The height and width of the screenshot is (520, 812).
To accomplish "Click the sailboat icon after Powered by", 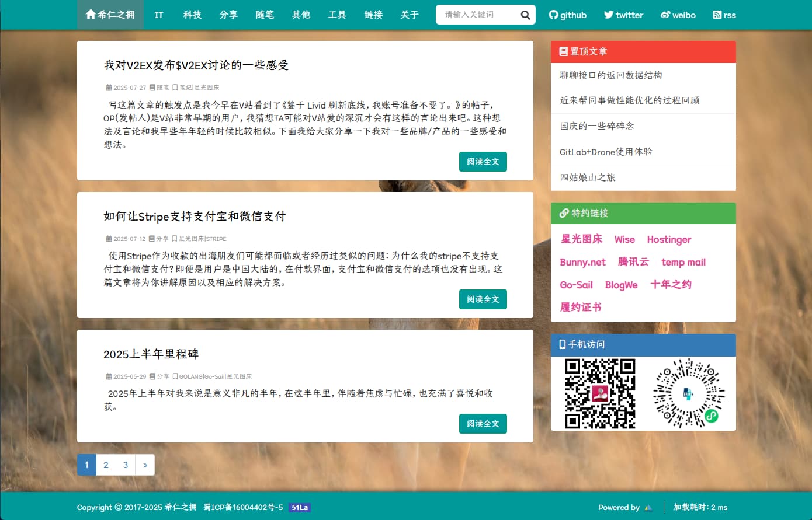I will [x=648, y=507].
